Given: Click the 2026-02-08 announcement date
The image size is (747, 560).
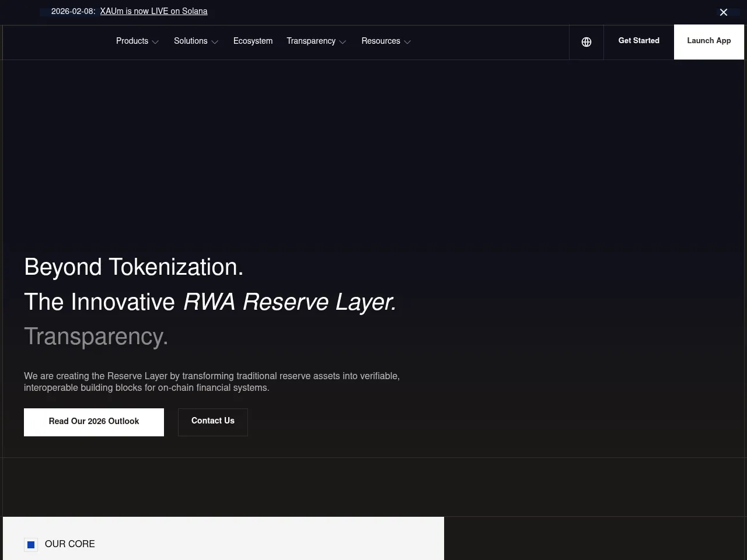Looking at the screenshot, I should pos(72,12).
